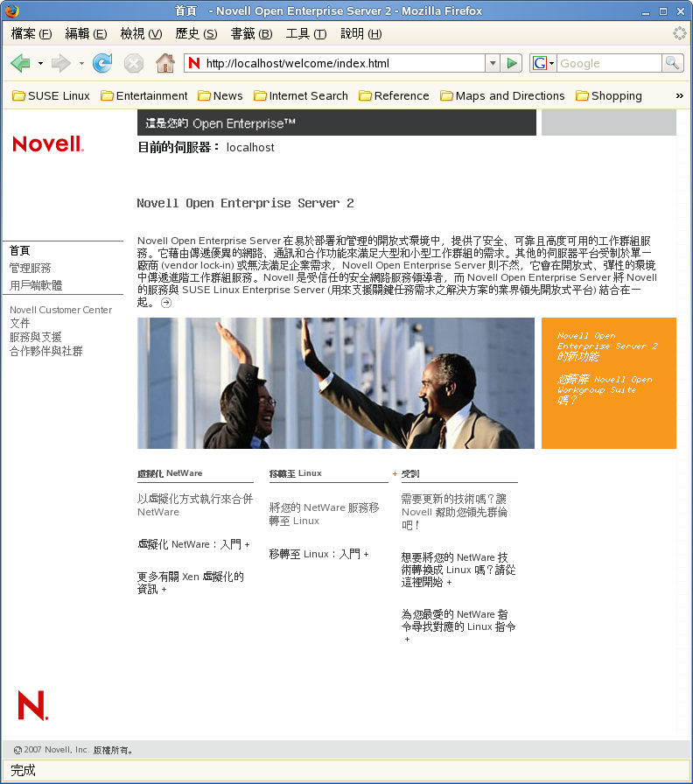
Task: Open the 用戶端軟體 sidebar link
Action: pos(36,285)
